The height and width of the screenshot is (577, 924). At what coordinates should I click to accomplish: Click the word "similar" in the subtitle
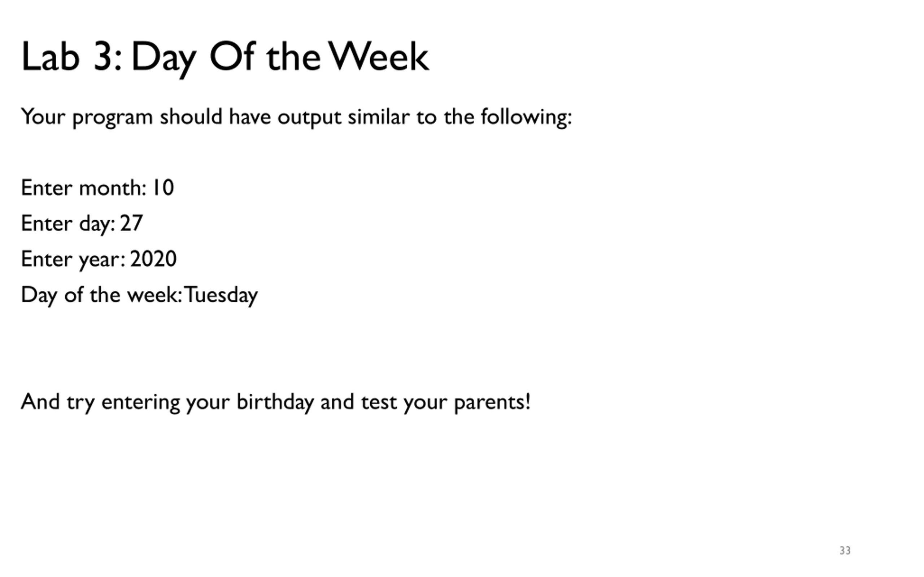379,116
